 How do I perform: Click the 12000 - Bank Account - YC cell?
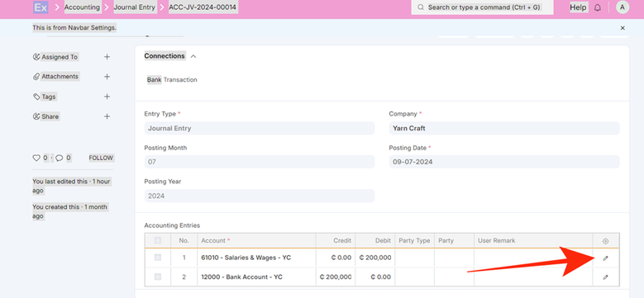point(257,277)
